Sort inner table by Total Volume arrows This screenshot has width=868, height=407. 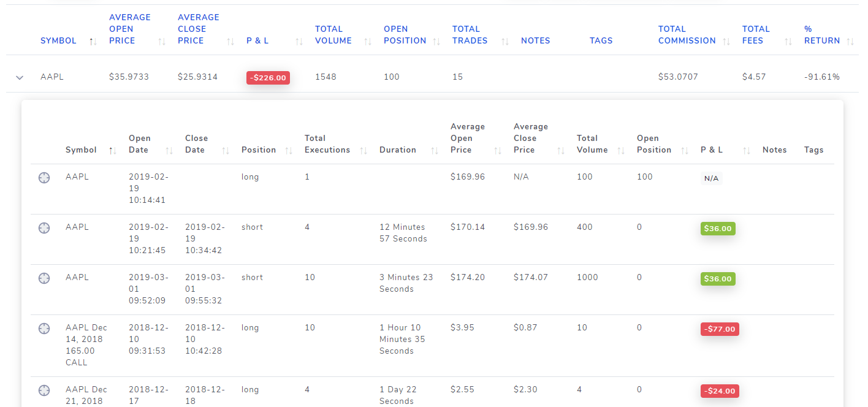[x=620, y=150]
